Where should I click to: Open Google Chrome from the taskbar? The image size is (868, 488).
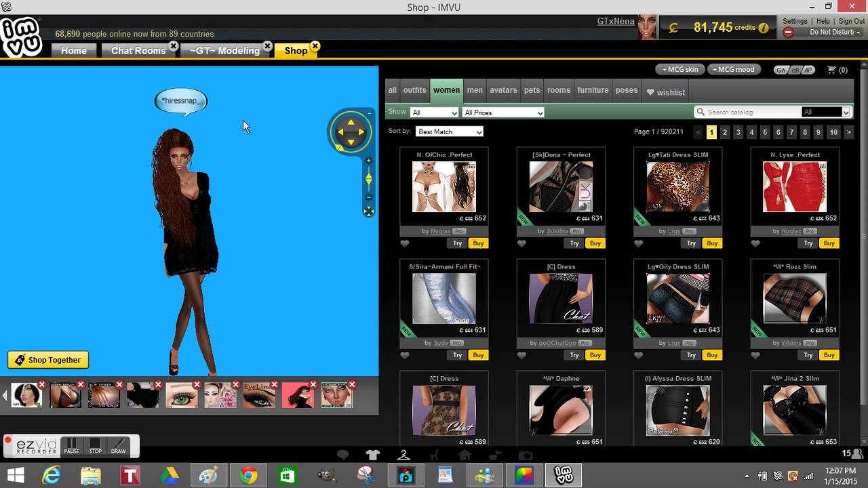coord(248,476)
